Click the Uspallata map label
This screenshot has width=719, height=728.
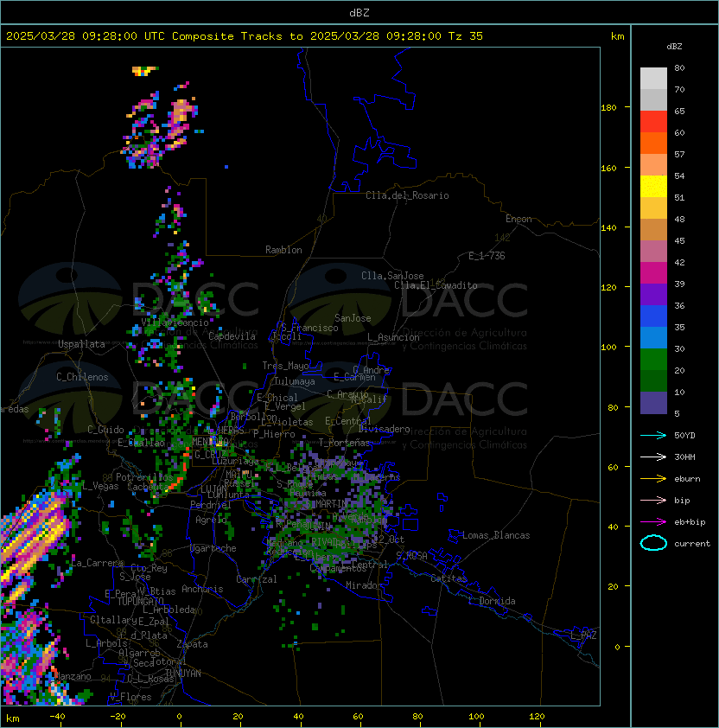pos(81,344)
